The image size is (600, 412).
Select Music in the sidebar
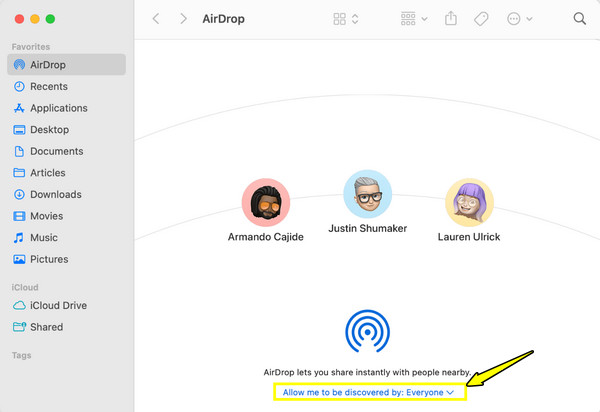(66, 238)
